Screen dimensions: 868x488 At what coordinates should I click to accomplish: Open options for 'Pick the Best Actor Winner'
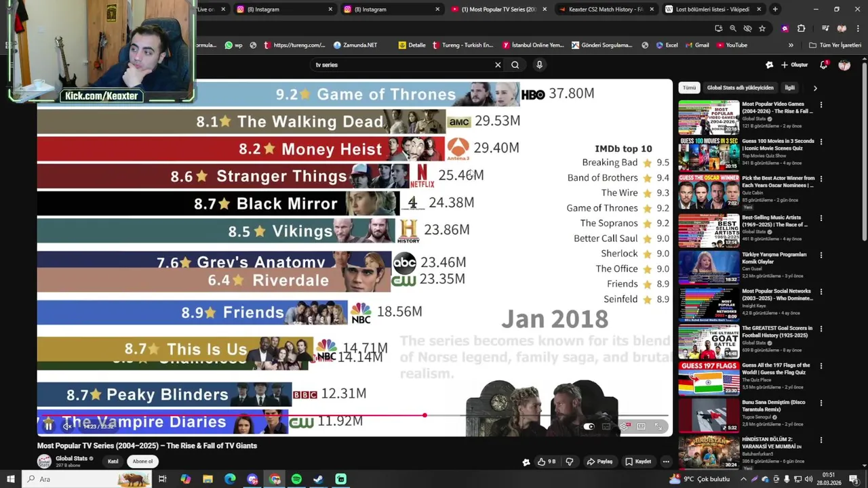click(821, 180)
